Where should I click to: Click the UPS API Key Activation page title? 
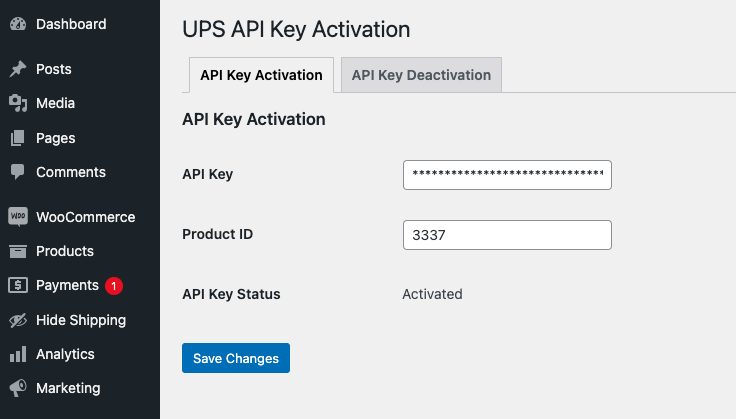pyautogui.click(x=296, y=30)
